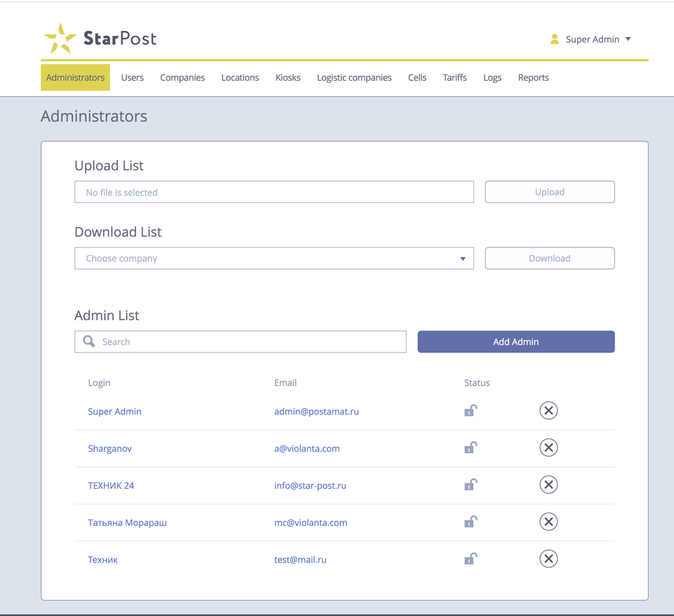The image size is (674, 616).
Task: Switch to the Kiosks tab
Action: tap(288, 78)
